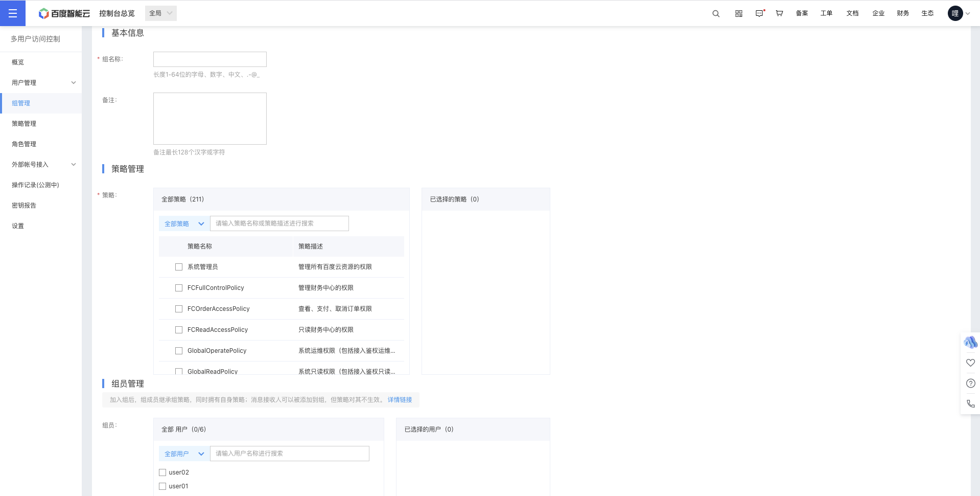Viewport: 980px width, 496px height.
Task: Open the 全部策略 filter dropdown
Action: coord(184,224)
